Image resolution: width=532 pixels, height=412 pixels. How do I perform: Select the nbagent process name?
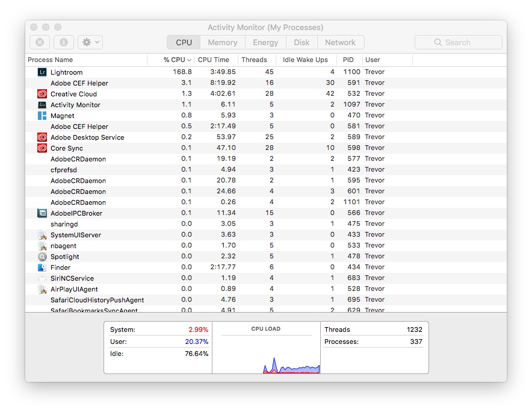63,246
